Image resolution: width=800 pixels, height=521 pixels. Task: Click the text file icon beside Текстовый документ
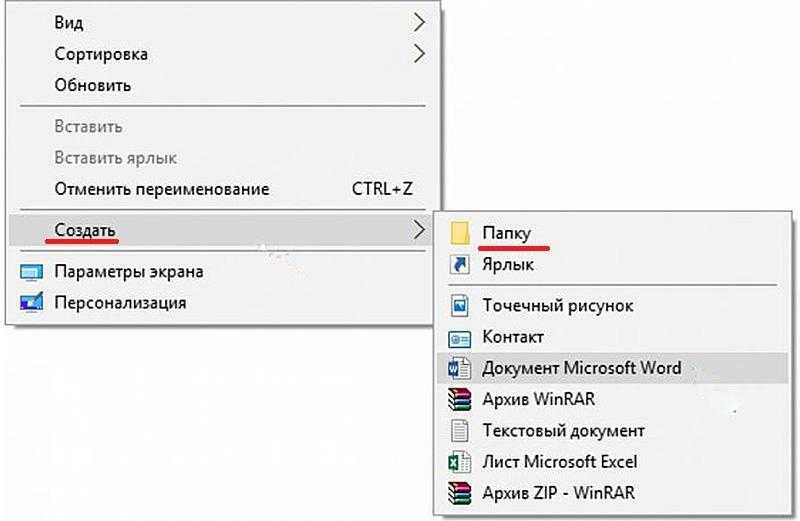(460, 431)
